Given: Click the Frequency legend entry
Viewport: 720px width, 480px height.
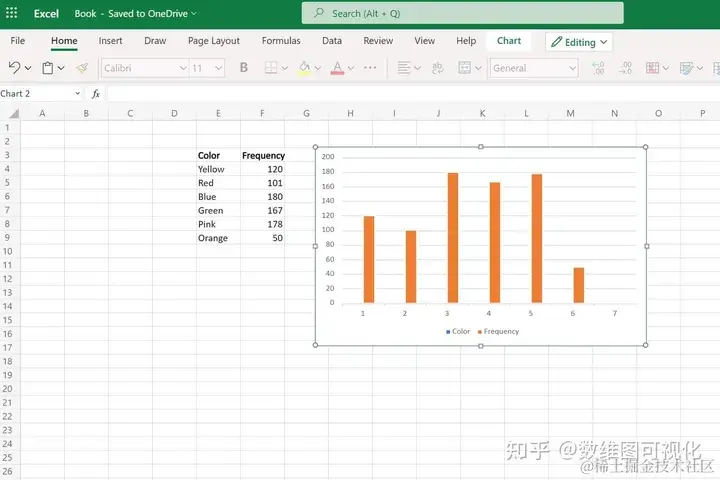Looking at the screenshot, I should point(498,331).
